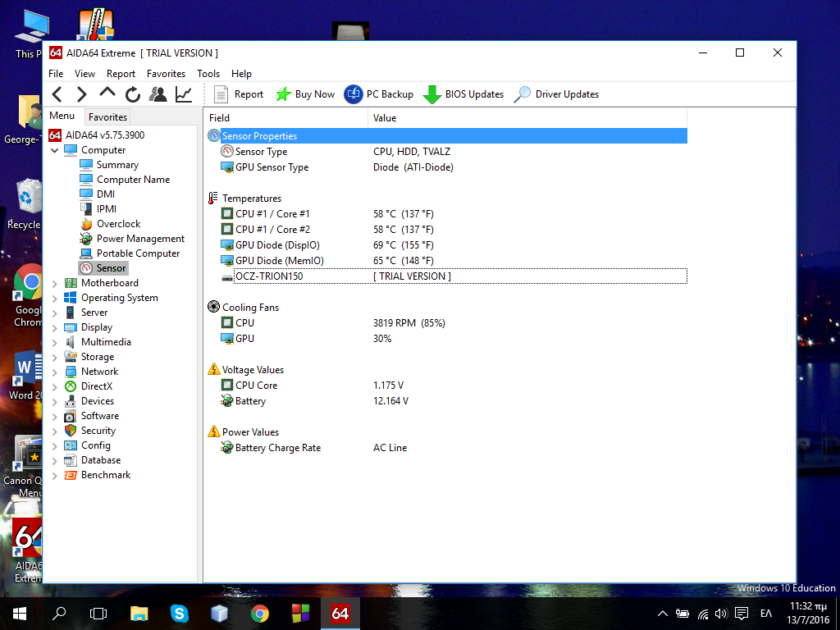Select the Sensor tree item
The image size is (840, 630).
(x=103, y=268)
